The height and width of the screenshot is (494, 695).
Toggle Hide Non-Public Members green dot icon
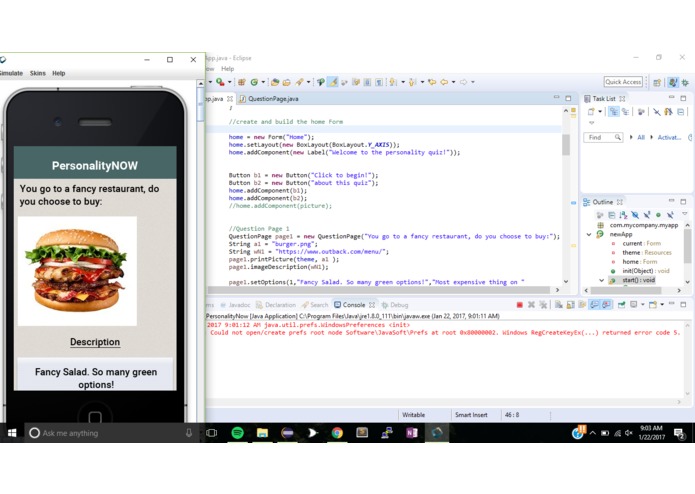click(x=658, y=215)
